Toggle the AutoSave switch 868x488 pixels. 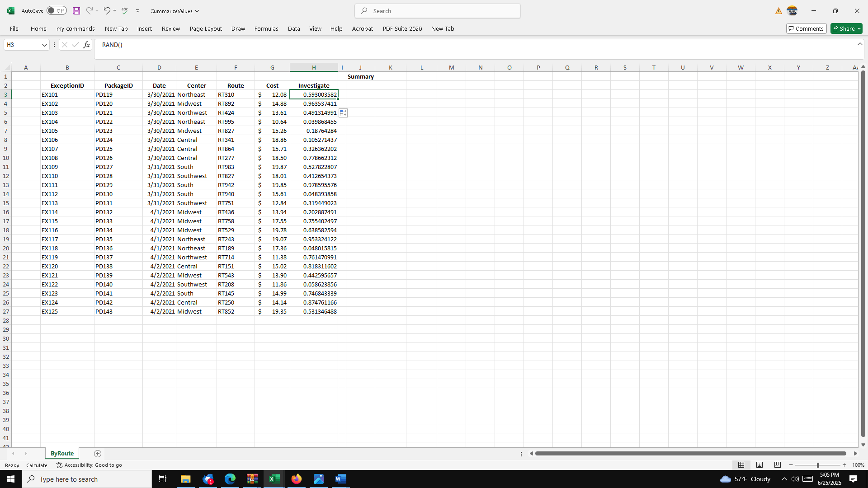57,11
